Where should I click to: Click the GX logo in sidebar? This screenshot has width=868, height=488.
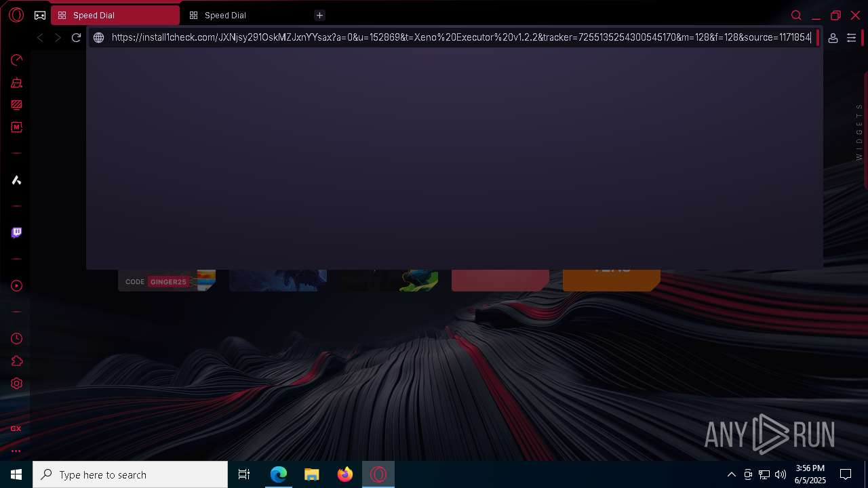[16, 428]
